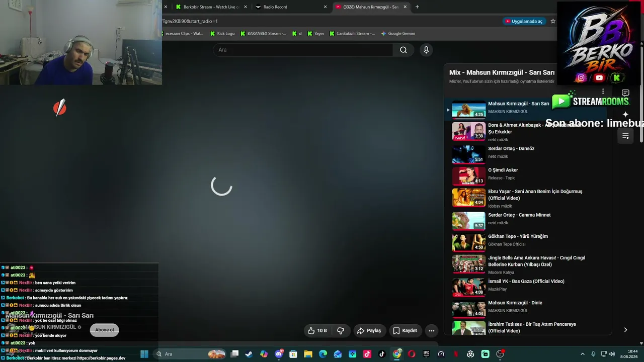Click the right chevron below the side panel
The image size is (644, 362).
point(625,330)
